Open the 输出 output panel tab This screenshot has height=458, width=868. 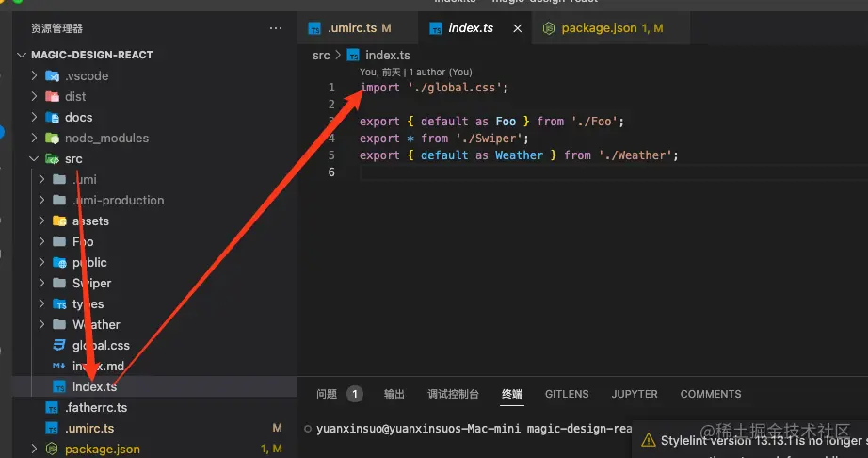[x=394, y=394]
